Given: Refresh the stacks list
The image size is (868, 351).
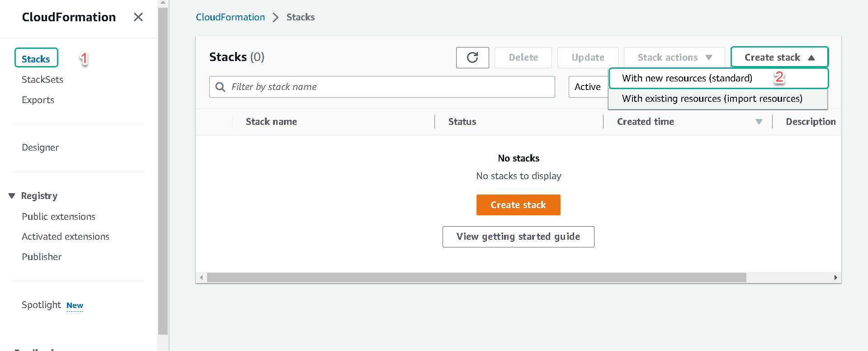Looking at the screenshot, I should click(472, 57).
